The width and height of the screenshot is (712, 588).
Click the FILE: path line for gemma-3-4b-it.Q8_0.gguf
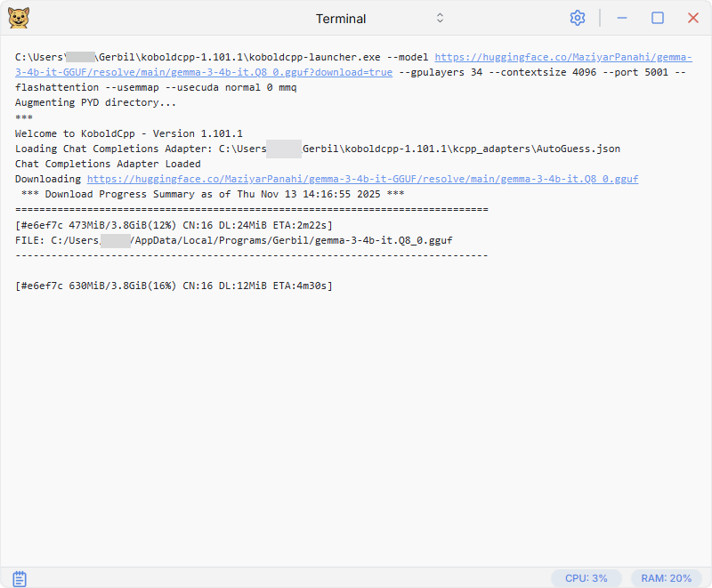(233, 240)
